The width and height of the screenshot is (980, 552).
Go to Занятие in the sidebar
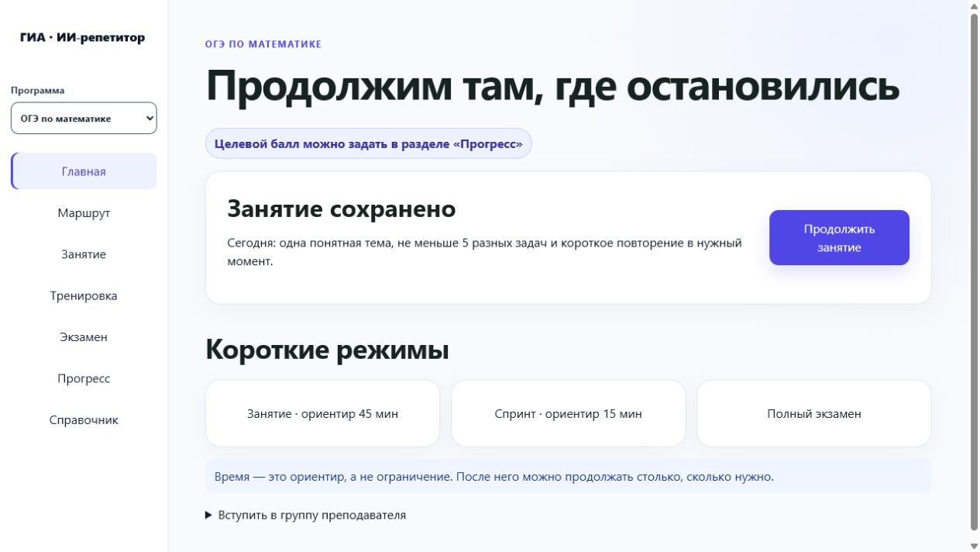[84, 254]
